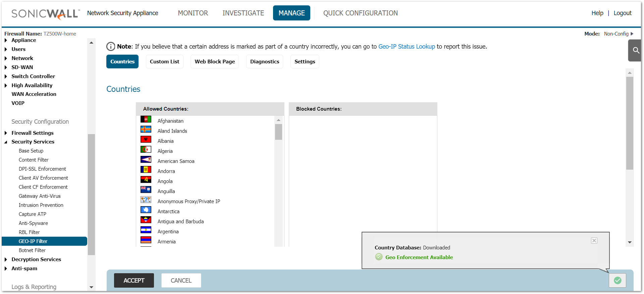The width and height of the screenshot is (644, 294).
Task: Click the Afghanistan flag icon
Action: click(146, 119)
